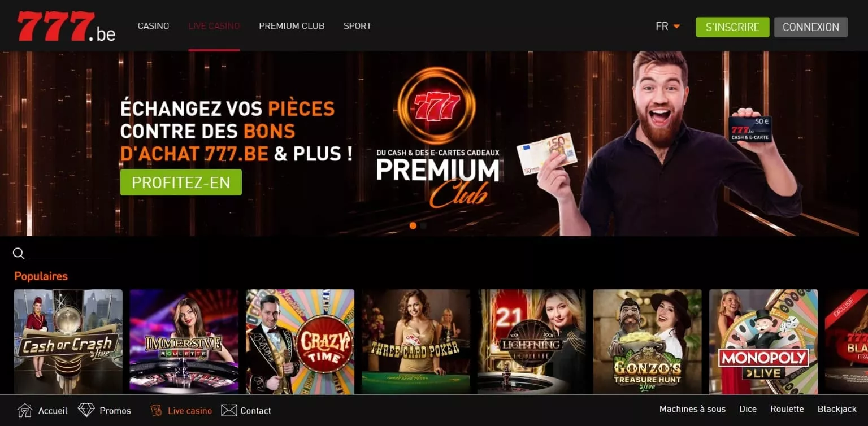This screenshot has width=868, height=426.
Task: Switch to second banner slide dot
Action: point(423,225)
